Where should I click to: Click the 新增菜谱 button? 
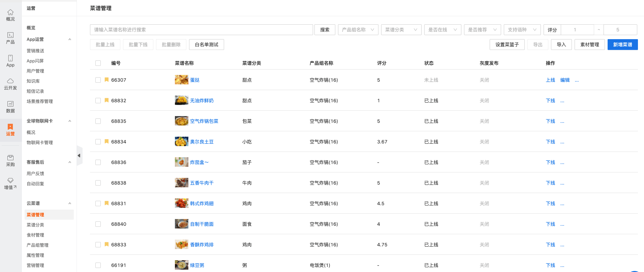pyautogui.click(x=622, y=45)
